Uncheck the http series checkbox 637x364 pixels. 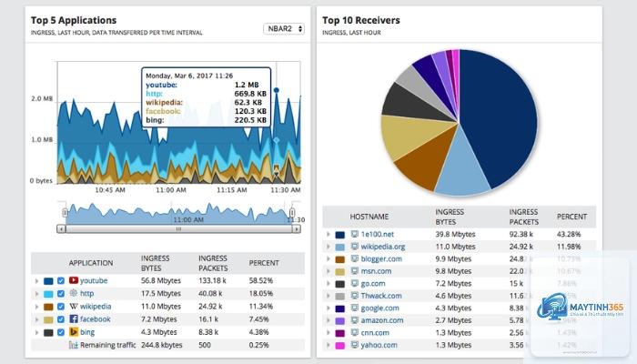coord(61,293)
